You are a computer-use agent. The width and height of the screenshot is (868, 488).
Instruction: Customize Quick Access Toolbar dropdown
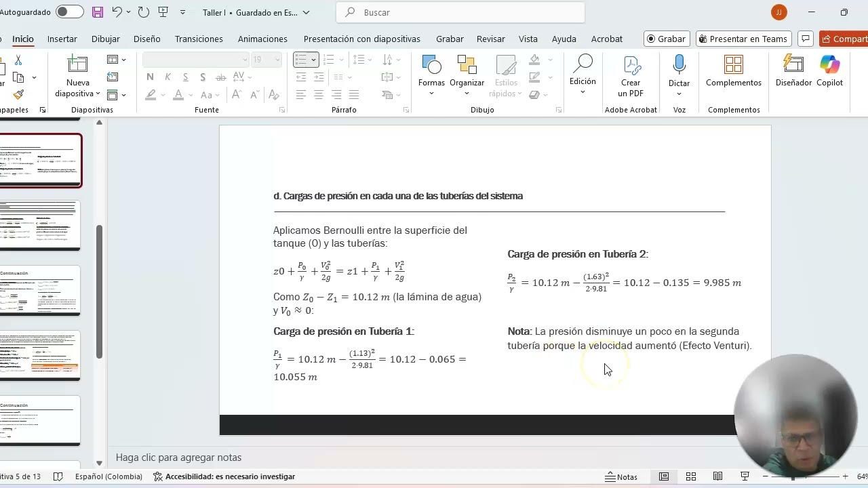click(x=182, y=12)
